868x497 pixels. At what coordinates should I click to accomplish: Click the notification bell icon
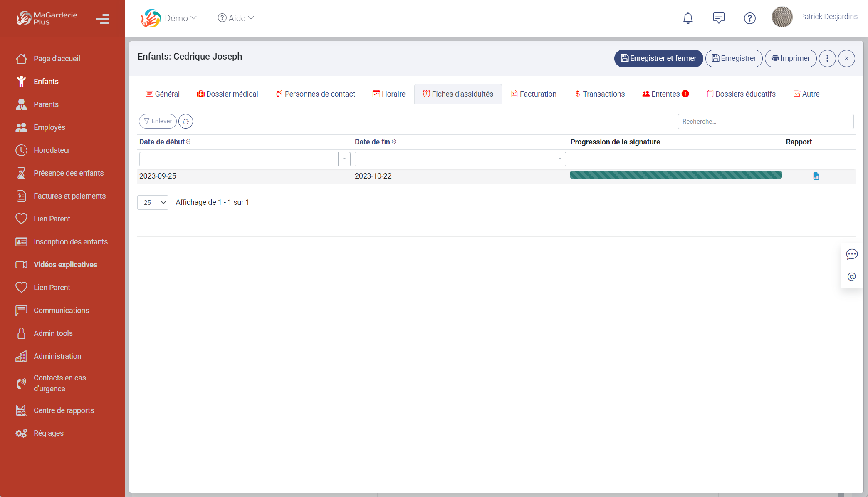(x=688, y=18)
